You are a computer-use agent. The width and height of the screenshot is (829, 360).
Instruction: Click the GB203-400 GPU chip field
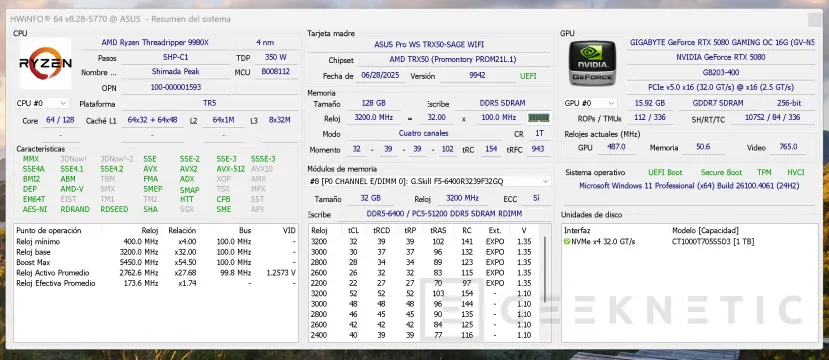(722, 72)
